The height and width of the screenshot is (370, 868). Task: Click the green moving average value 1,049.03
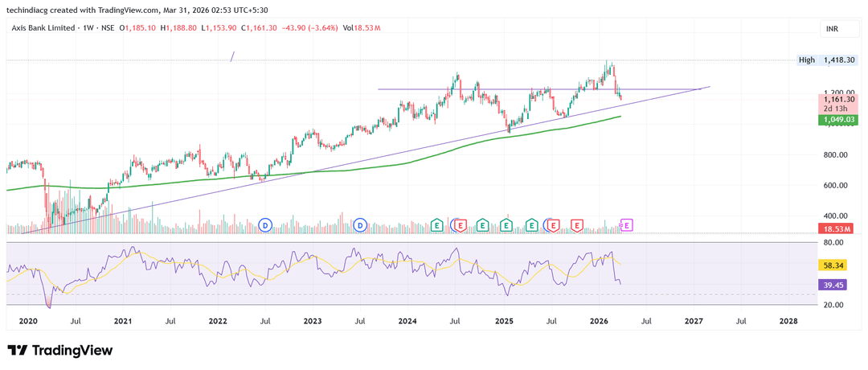[837, 119]
